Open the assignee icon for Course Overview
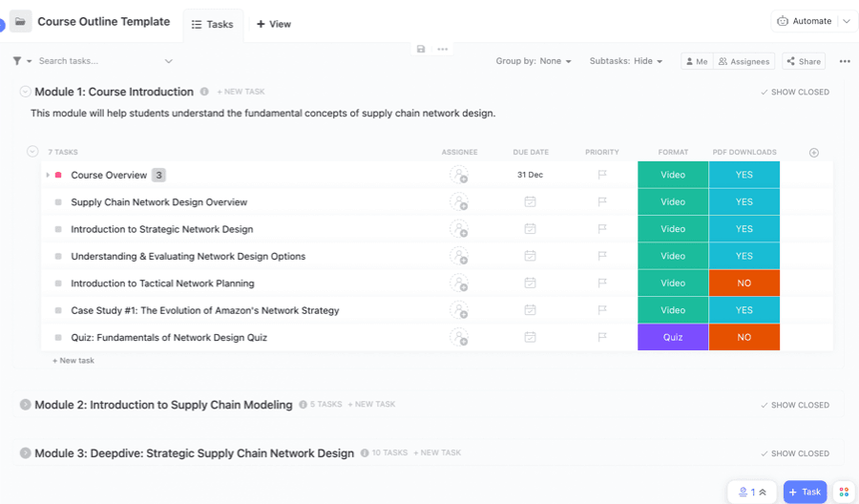 [x=459, y=176]
